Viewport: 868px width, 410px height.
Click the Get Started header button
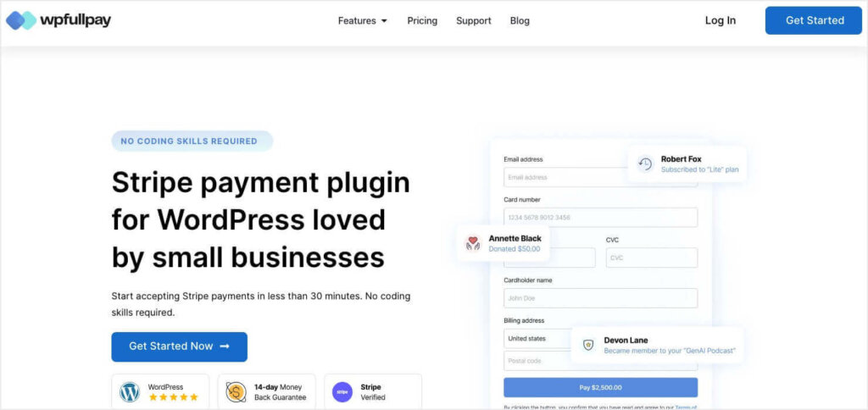814,20
